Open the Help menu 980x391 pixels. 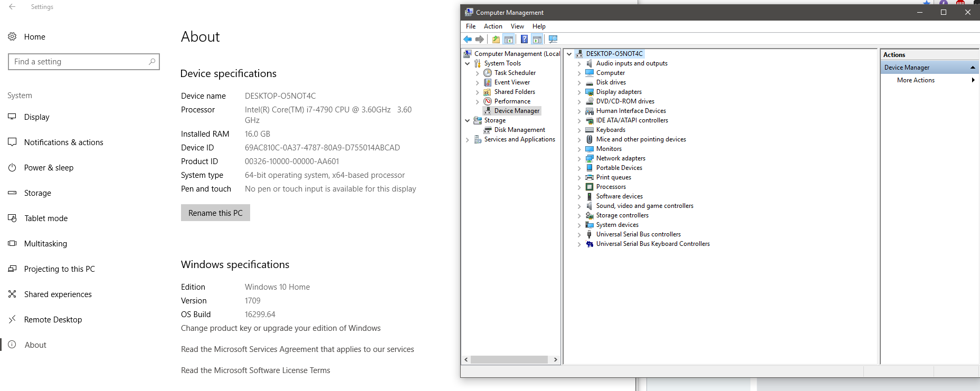(539, 26)
